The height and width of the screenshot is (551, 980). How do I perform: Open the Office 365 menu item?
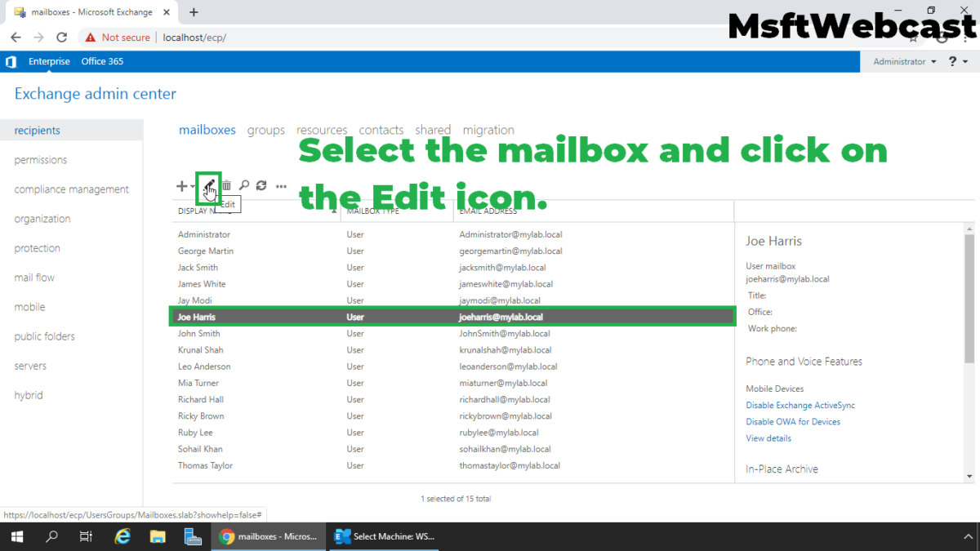coord(102,61)
